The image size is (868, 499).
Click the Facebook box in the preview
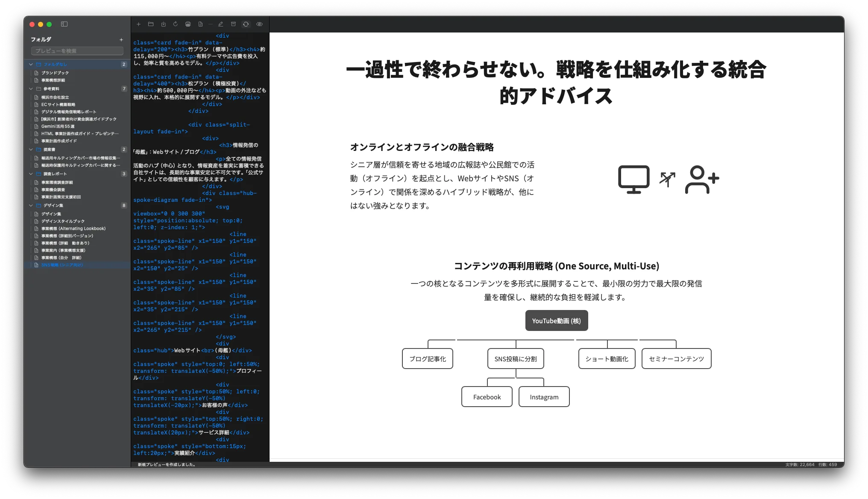point(487,397)
